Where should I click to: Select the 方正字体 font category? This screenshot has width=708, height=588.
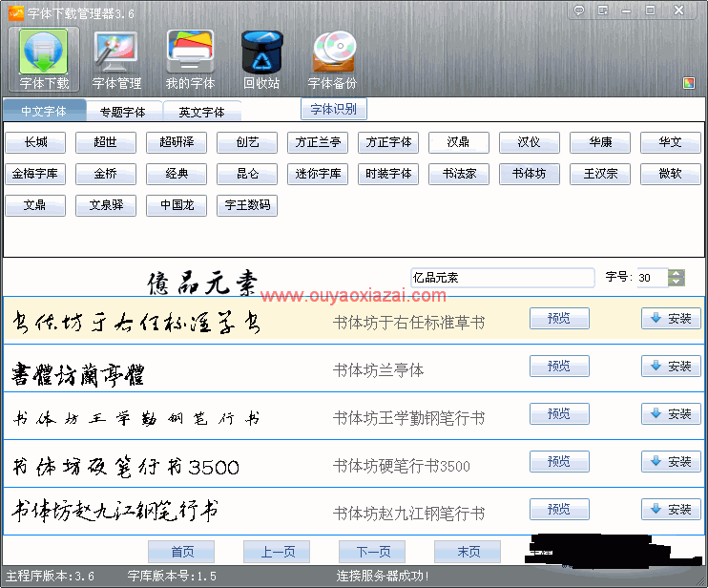pos(388,142)
